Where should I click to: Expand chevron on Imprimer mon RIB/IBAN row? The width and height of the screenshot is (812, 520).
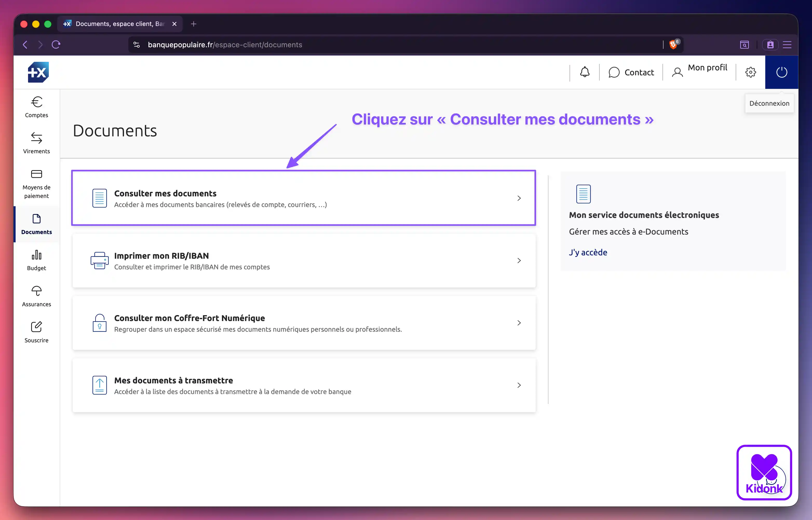(519, 261)
